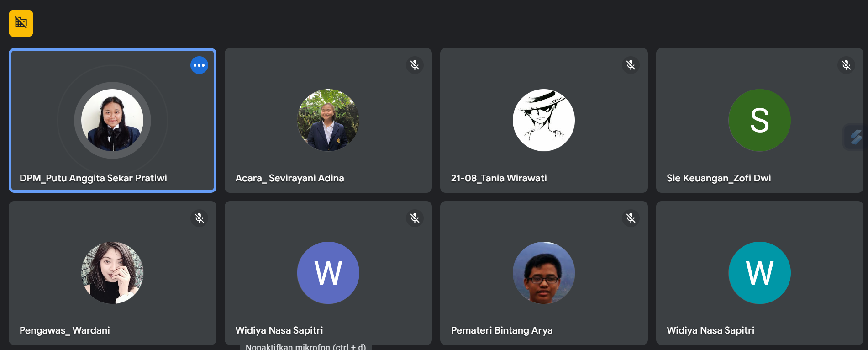Click the "Acara_ Sevirayani Adina" name label
The image size is (868, 350).
[x=289, y=178]
